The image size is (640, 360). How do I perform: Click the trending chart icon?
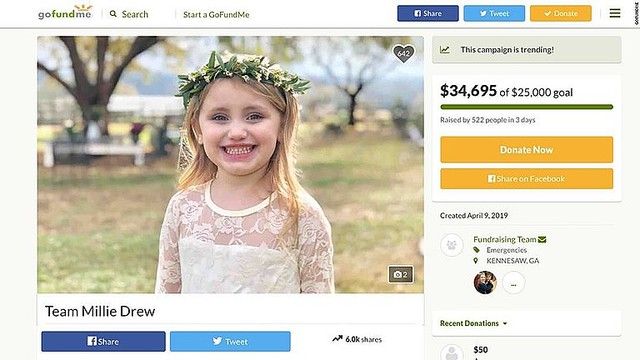[444, 50]
